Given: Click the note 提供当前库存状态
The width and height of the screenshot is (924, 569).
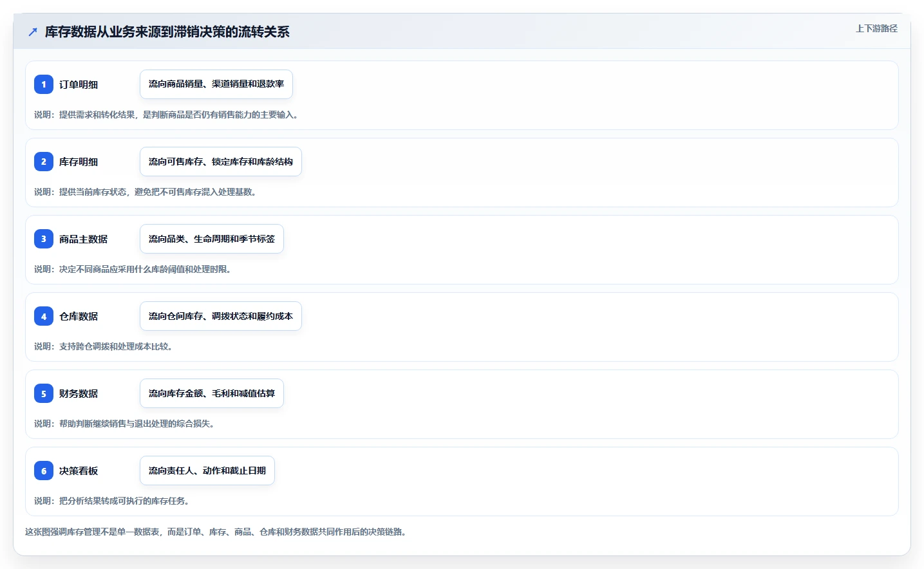Looking at the screenshot, I should (x=146, y=192).
